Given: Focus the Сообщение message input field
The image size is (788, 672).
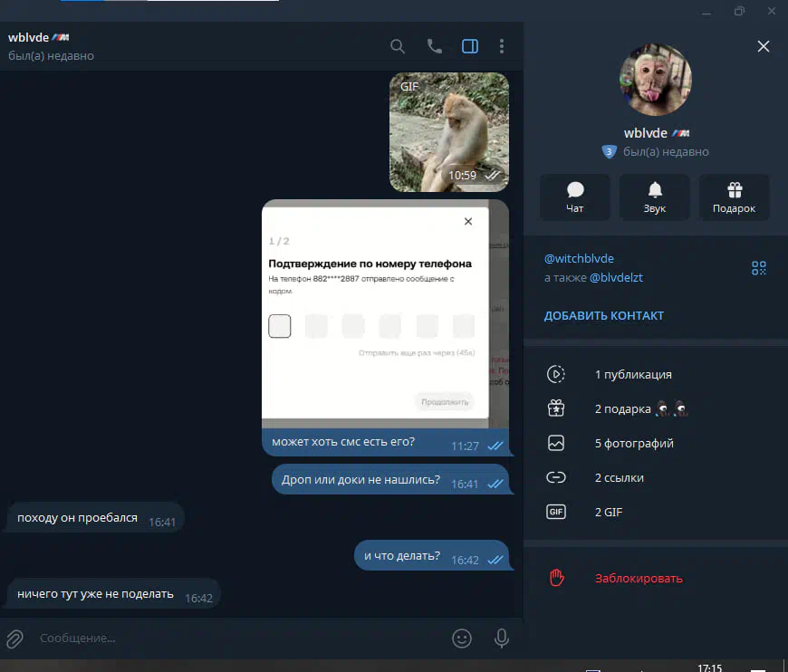Looking at the screenshot, I should pyautogui.click(x=241, y=638).
